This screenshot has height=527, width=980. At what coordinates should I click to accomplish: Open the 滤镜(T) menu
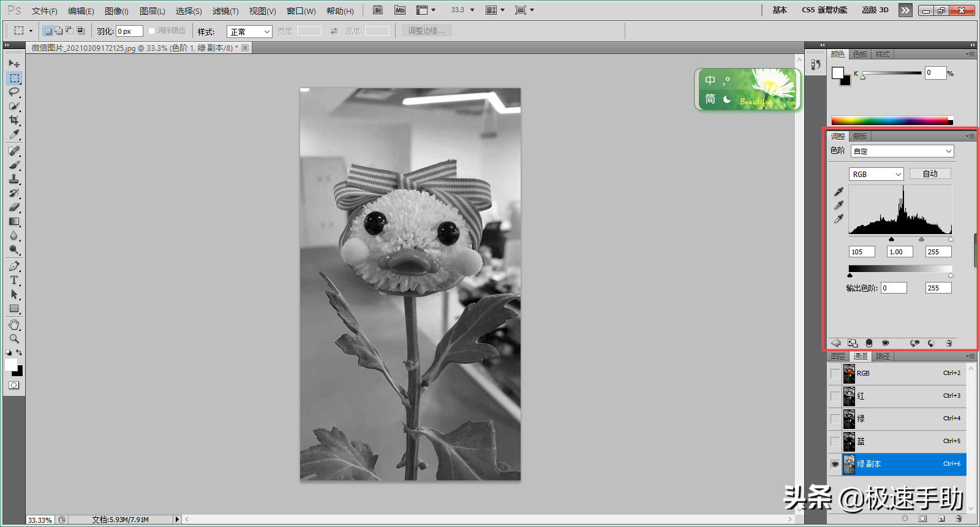pos(225,11)
